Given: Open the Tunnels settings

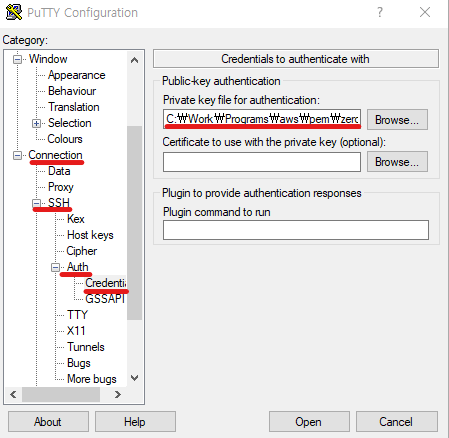Looking at the screenshot, I should click(86, 347).
